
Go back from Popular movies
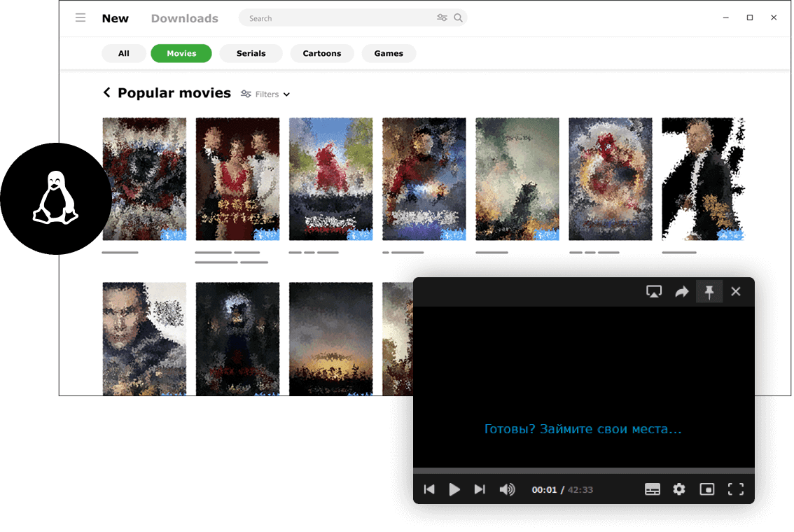point(106,92)
